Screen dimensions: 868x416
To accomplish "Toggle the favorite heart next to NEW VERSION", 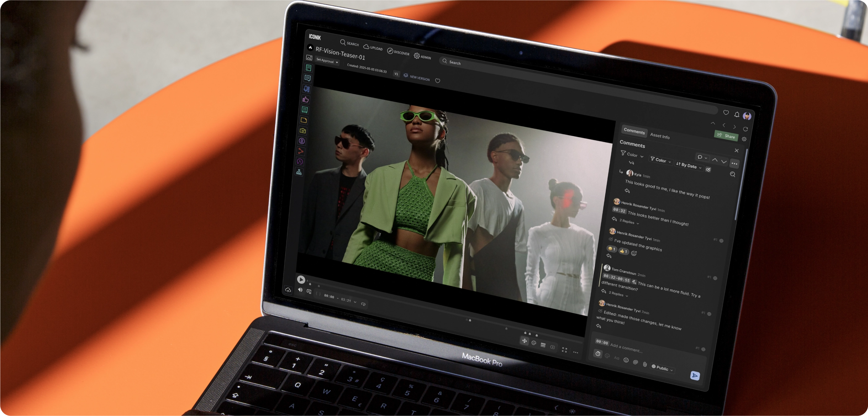I will [437, 81].
